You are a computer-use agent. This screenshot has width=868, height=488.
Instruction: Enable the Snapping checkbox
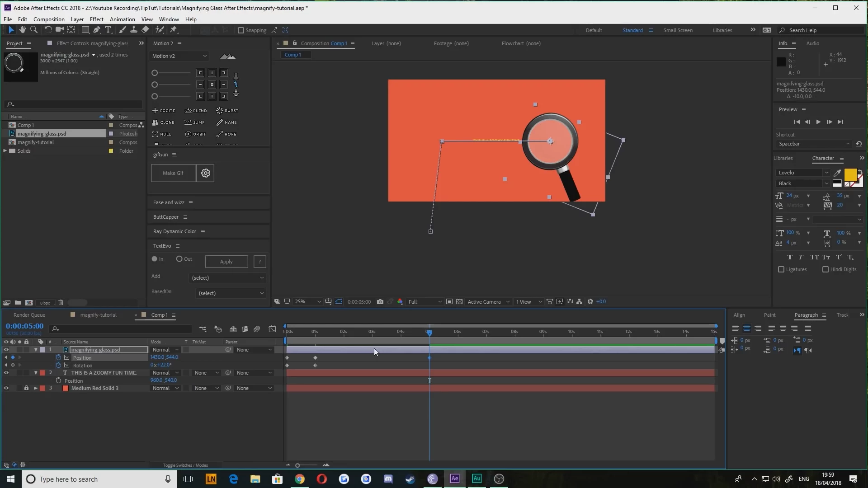point(241,30)
